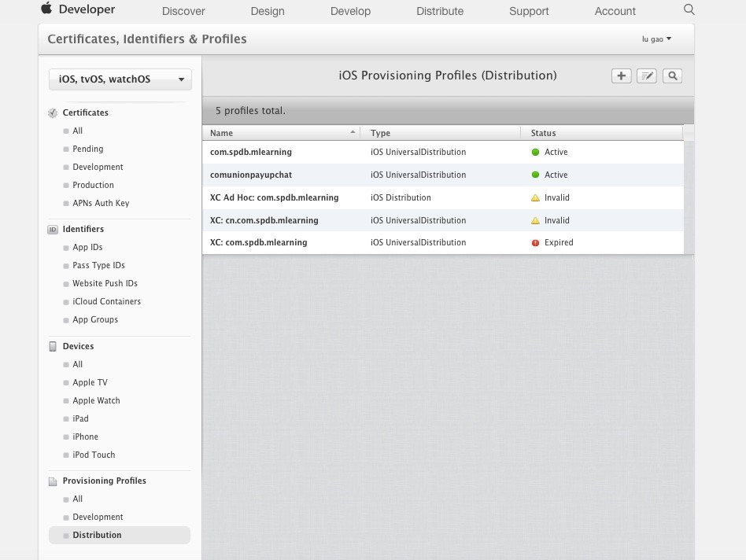Select Development certificates
Viewport: 746px width, 560px height.
[x=98, y=167]
